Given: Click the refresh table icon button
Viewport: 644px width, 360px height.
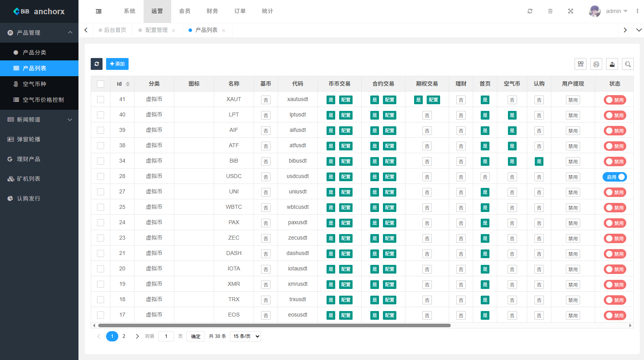Looking at the screenshot, I should point(97,64).
